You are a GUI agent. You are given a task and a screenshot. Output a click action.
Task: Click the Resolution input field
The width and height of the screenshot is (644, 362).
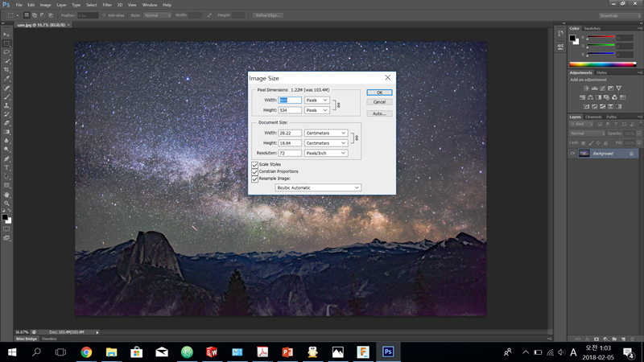[x=290, y=153]
